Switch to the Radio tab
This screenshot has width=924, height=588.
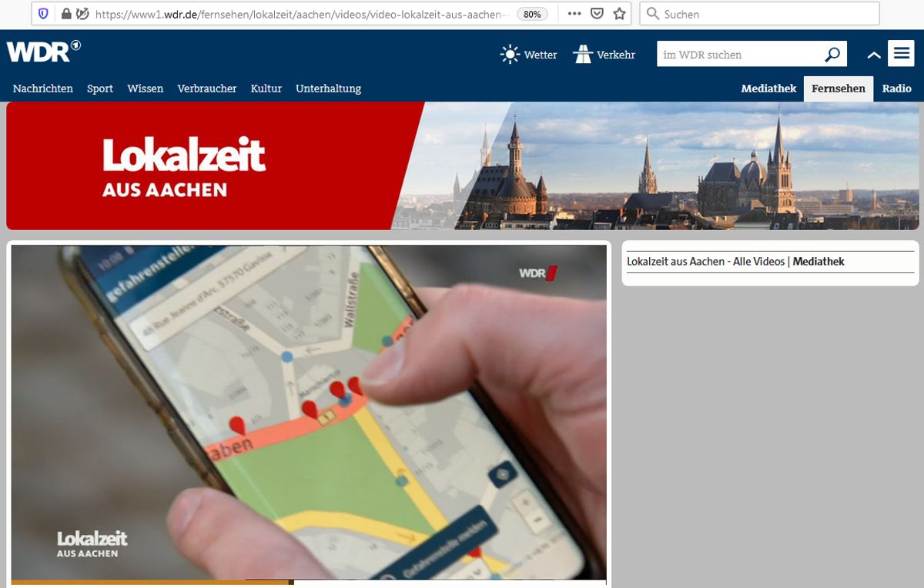897,89
